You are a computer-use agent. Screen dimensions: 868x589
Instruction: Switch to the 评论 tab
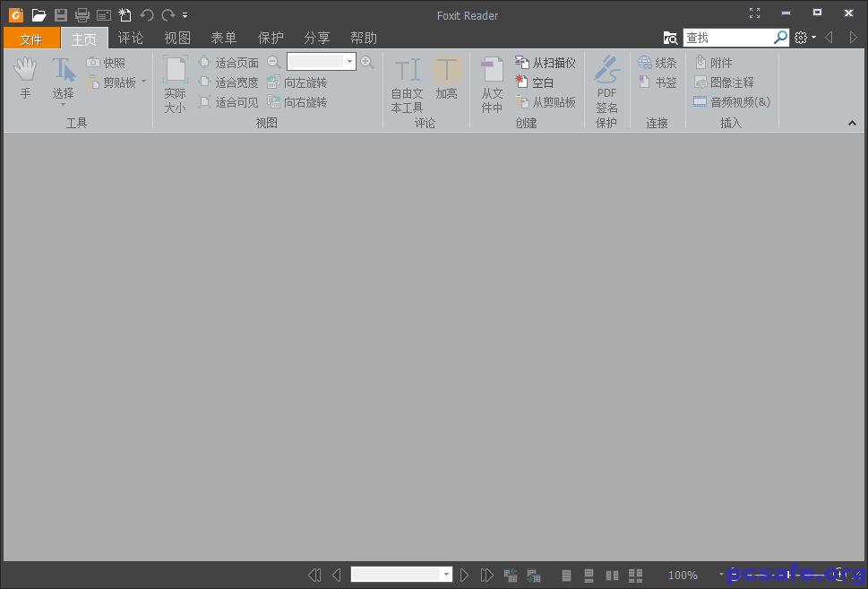click(131, 39)
